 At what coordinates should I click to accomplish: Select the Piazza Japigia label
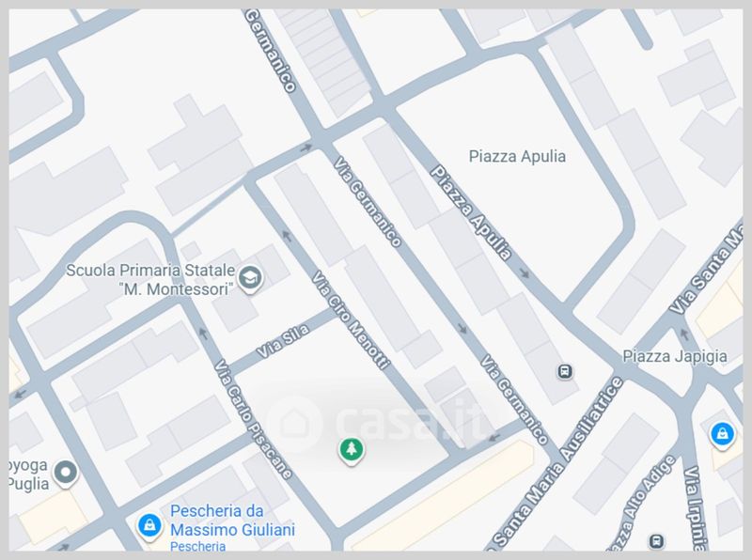pos(674,356)
